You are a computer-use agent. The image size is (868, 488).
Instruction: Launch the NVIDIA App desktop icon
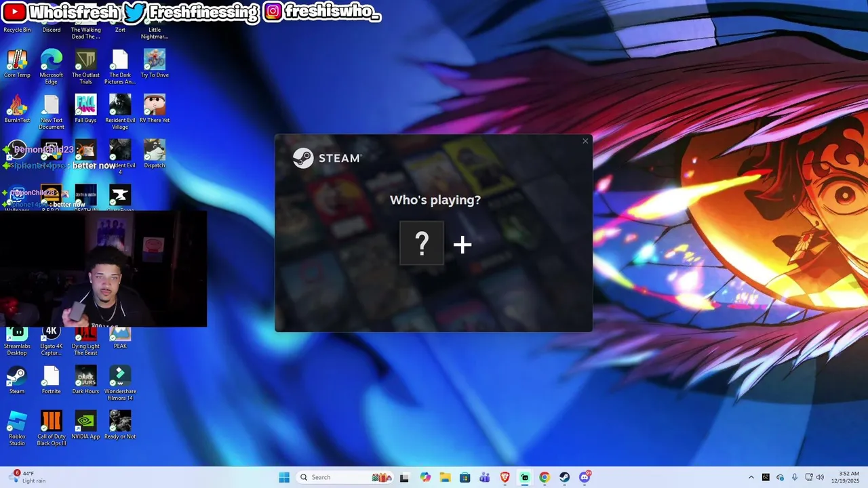click(x=85, y=425)
